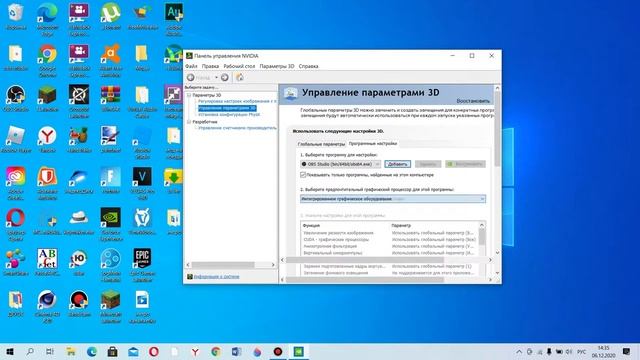Open the Параметры 3D menu
The width and height of the screenshot is (640, 360).
click(x=277, y=66)
